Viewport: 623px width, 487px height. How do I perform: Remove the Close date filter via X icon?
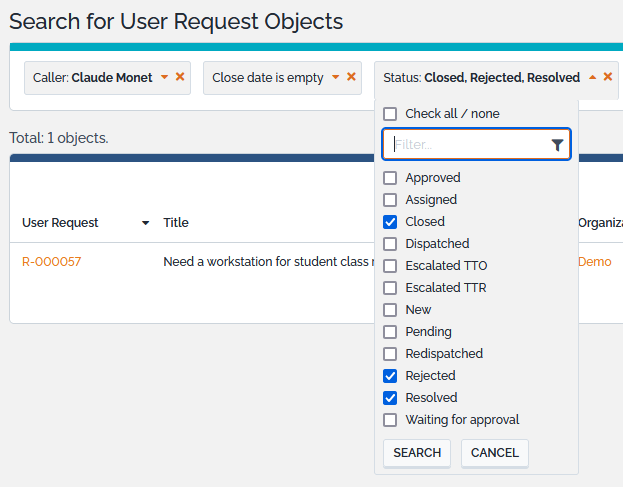click(x=352, y=77)
